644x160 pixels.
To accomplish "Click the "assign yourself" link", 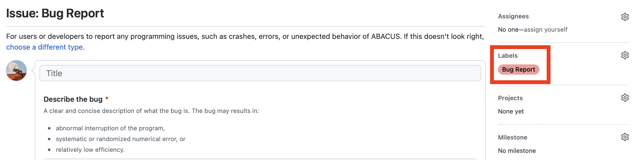I will [546, 30].
